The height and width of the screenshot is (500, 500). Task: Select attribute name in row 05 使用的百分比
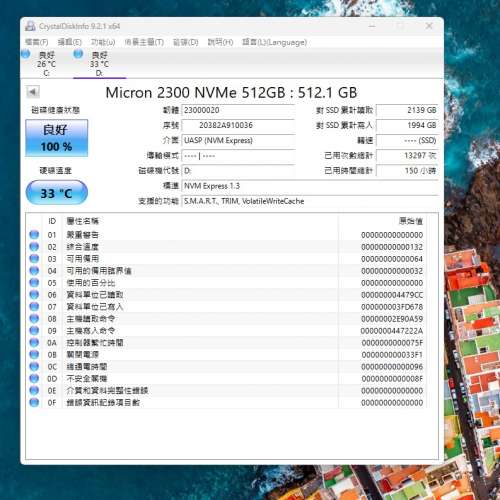coord(91,283)
